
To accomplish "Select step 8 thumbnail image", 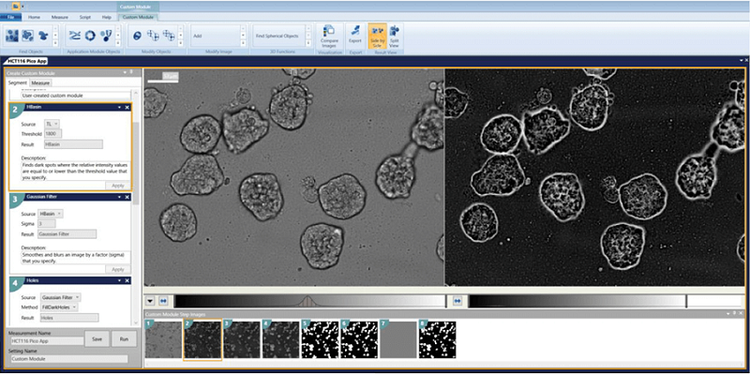I will 437,340.
